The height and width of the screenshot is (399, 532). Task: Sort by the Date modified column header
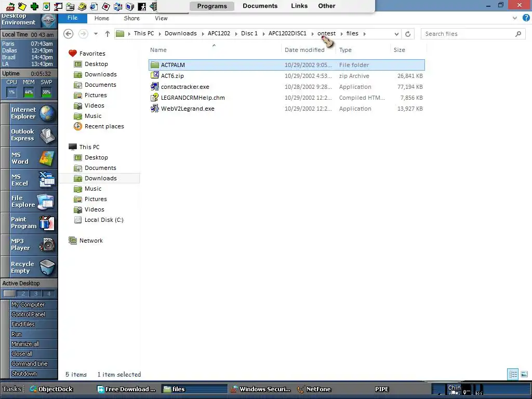tap(304, 50)
